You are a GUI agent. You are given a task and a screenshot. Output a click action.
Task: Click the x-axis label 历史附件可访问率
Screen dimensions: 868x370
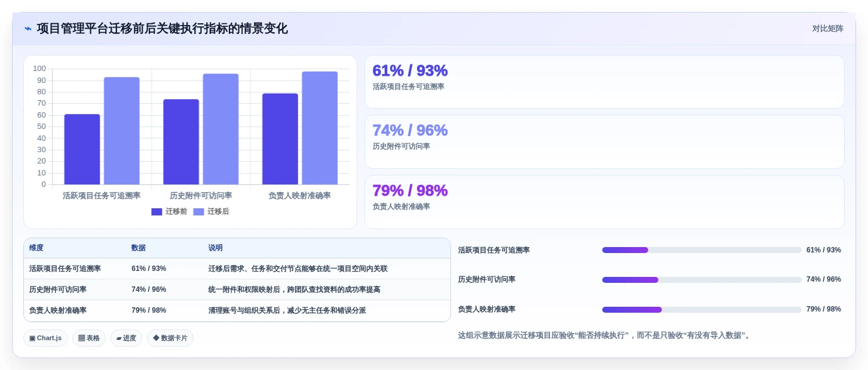[201, 196]
